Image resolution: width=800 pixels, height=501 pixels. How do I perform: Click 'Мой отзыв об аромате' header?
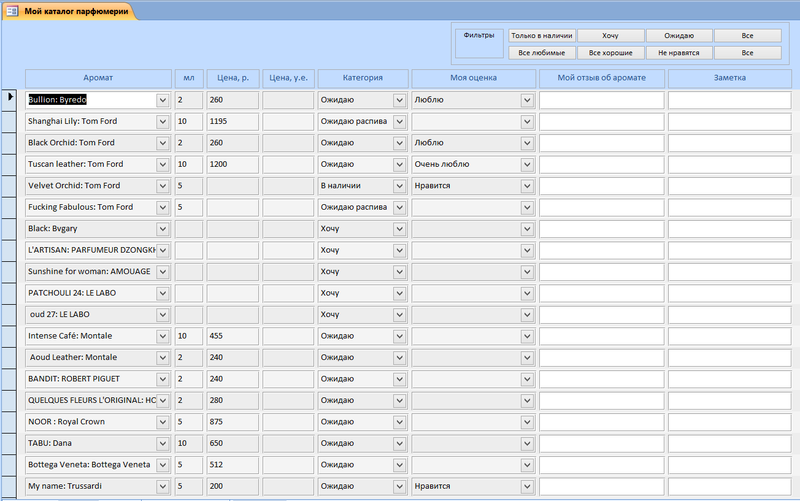(602, 78)
